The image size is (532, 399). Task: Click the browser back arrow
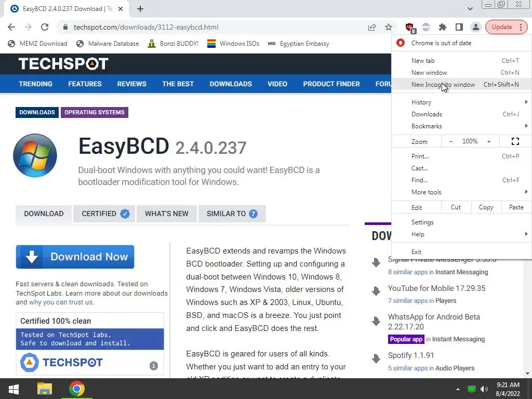11,27
